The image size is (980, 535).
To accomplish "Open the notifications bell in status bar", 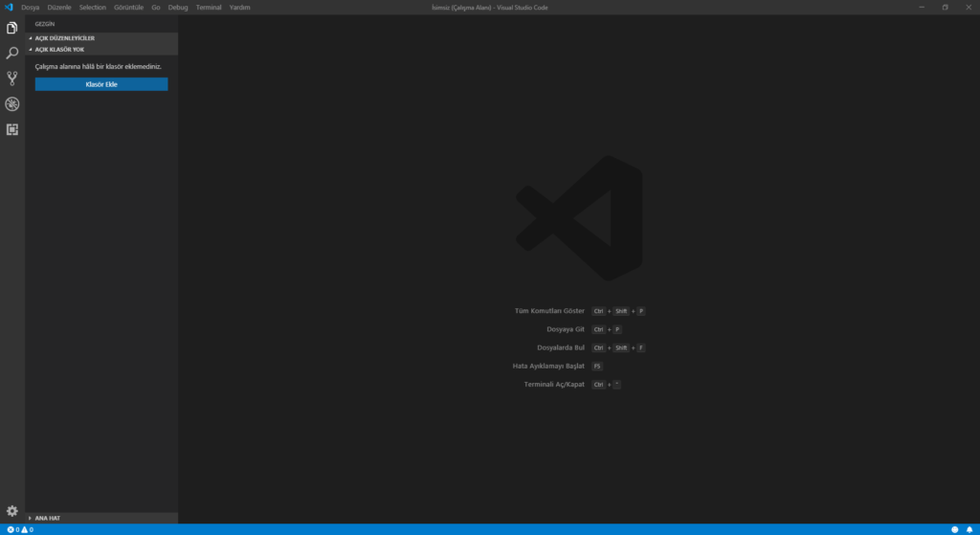I will click(x=969, y=529).
